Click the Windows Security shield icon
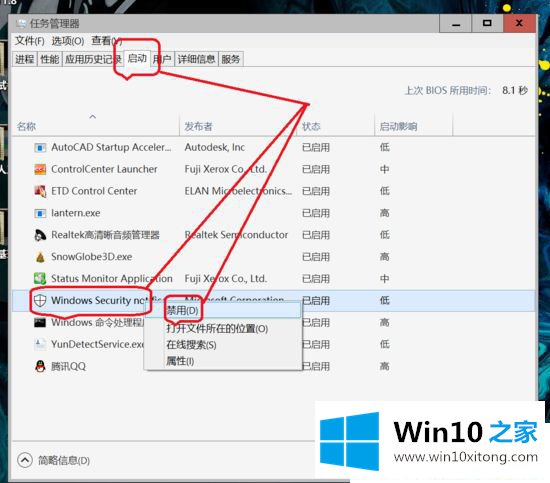Viewport: 550px width, 483px height. tap(40, 301)
